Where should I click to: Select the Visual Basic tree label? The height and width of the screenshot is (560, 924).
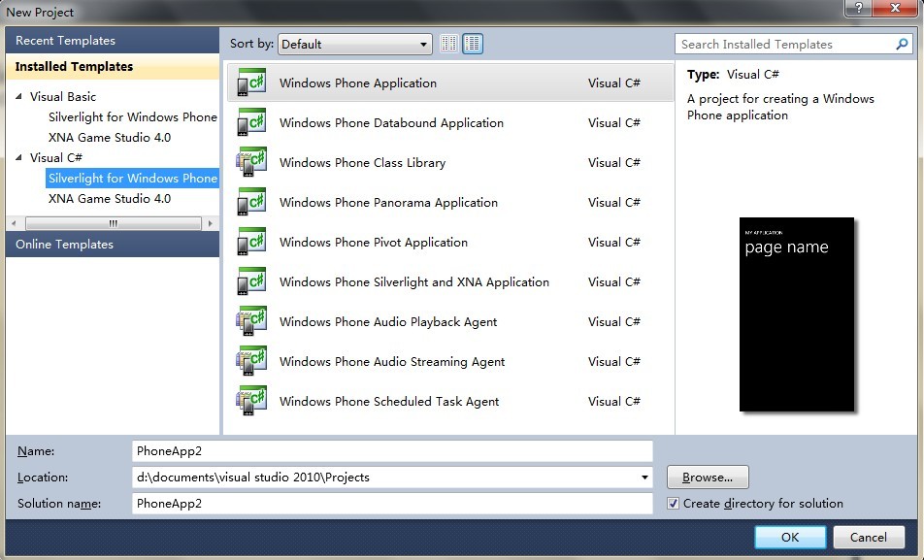click(x=63, y=97)
